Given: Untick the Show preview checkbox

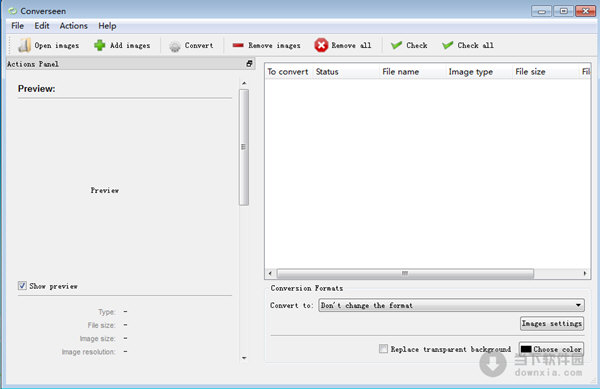Looking at the screenshot, I should pyautogui.click(x=22, y=286).
